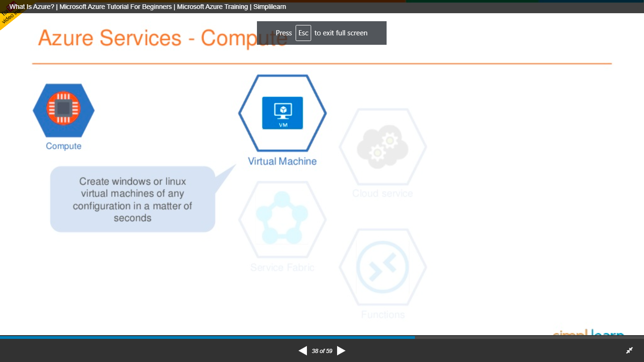Click the Esc key hint box

pos(303,33)
